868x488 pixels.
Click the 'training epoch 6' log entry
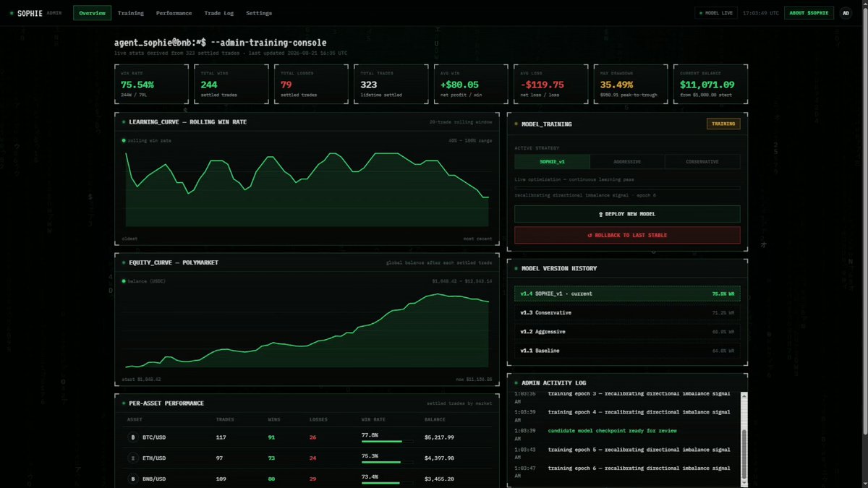[x=639, y=468]
